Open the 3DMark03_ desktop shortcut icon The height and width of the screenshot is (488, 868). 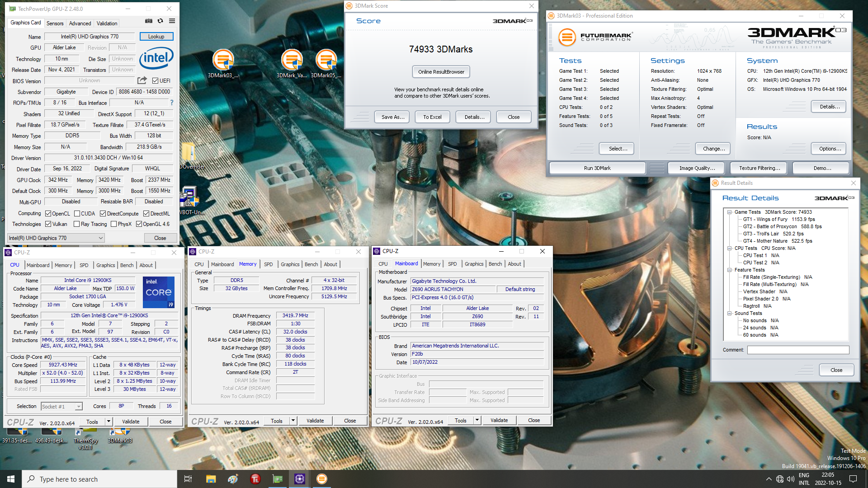223,64
